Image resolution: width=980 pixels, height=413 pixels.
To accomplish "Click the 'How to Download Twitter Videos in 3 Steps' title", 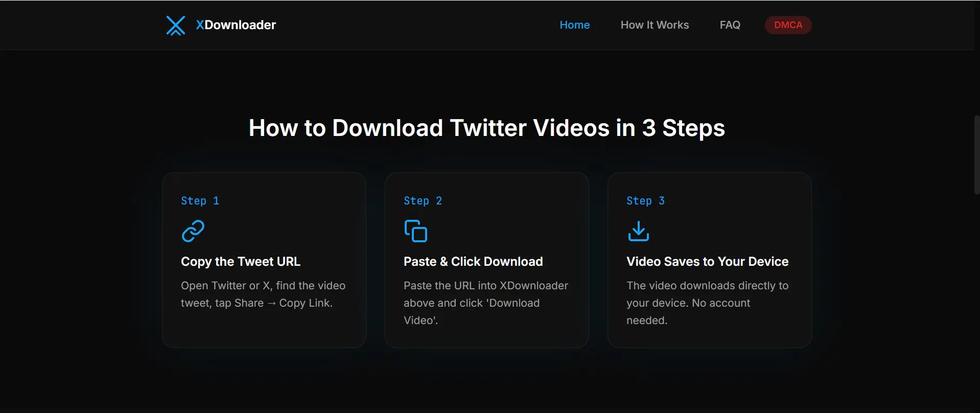I will click(x=487, y=128).
